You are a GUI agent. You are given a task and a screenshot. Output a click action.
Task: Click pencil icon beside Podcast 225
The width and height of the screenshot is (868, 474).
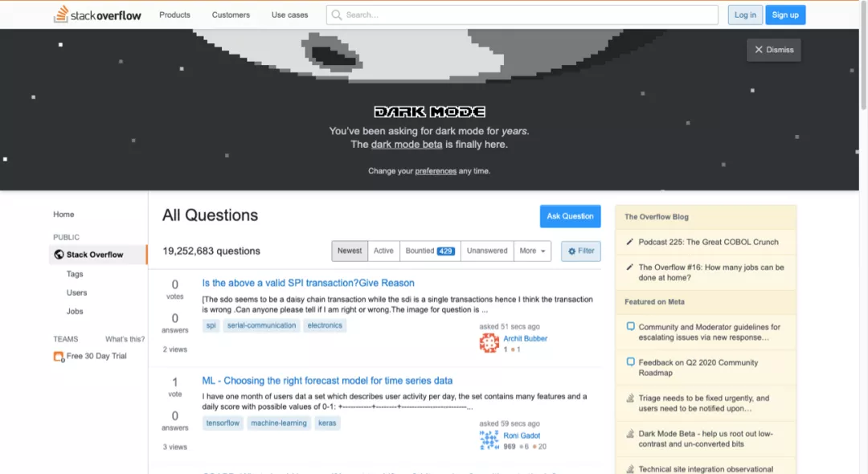tap(629, 242)
